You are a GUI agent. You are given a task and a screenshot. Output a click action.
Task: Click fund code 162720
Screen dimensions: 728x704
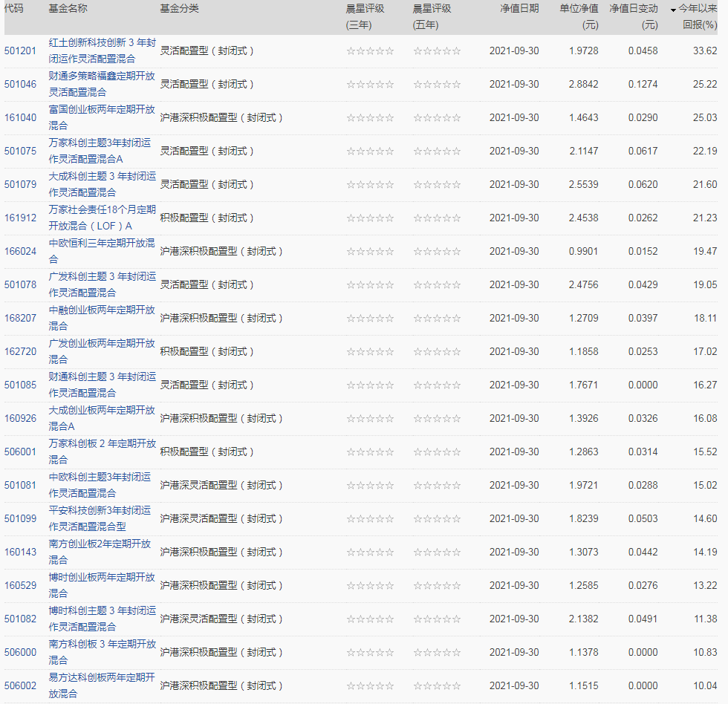coord(20,352)
